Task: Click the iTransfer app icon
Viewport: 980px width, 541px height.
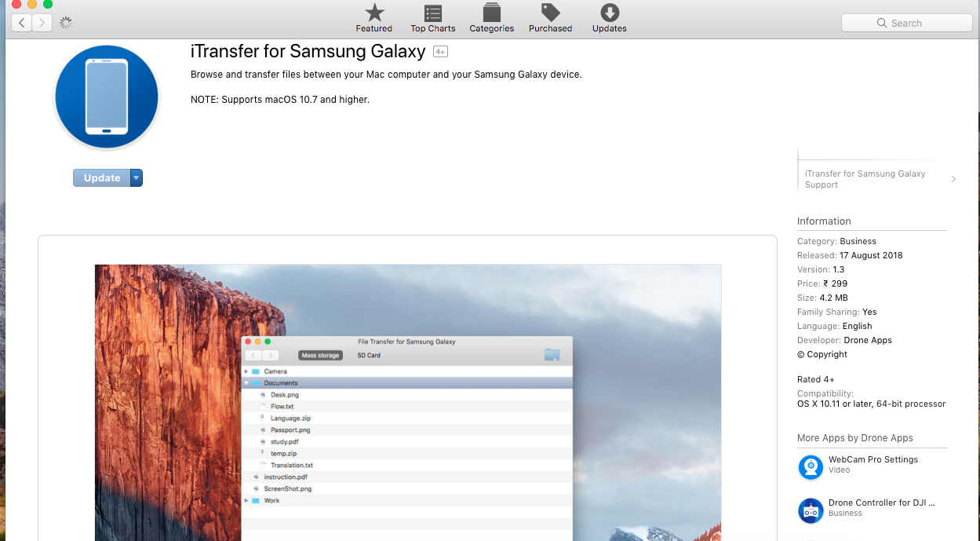Action: pyautogui.click(x=107, y=97)
